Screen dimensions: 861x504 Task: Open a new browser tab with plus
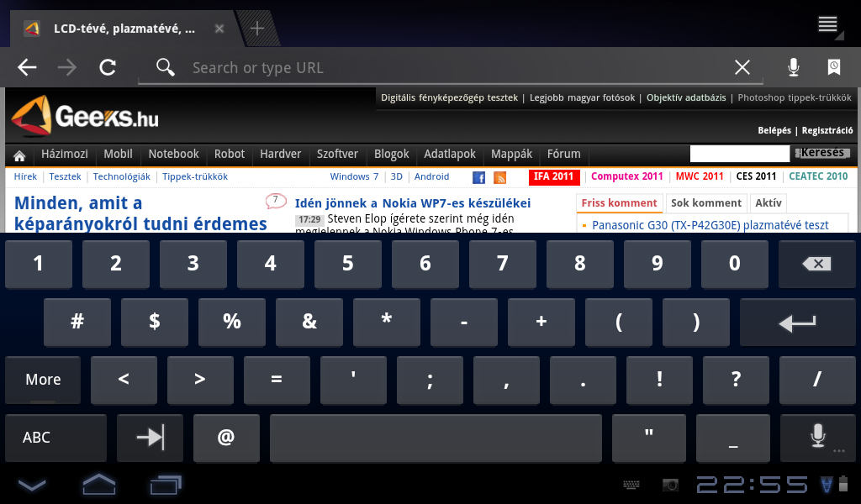point(257,29)
